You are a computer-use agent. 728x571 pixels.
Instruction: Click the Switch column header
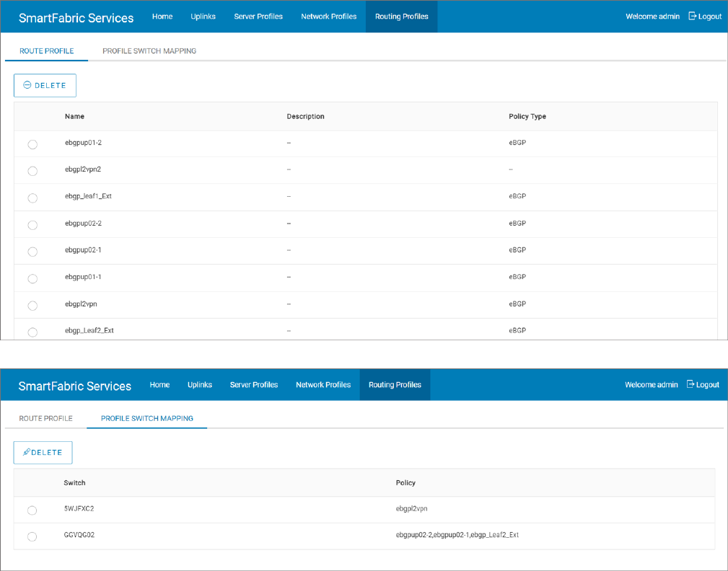coord(74,482)
